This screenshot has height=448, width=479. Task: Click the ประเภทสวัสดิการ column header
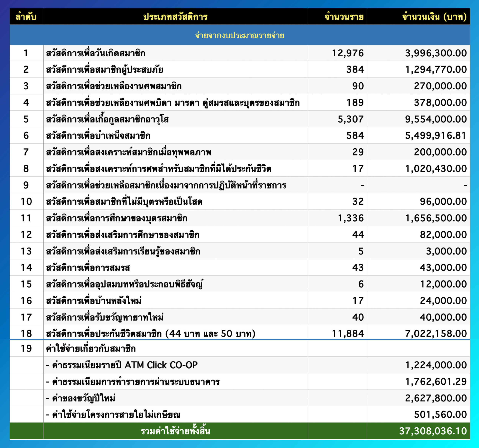point(175,17)
